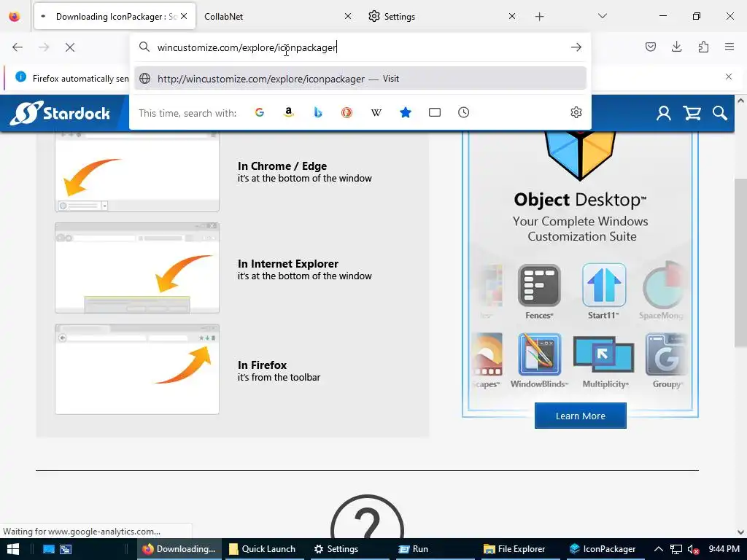Stop loading the page

tap(70, 47)
